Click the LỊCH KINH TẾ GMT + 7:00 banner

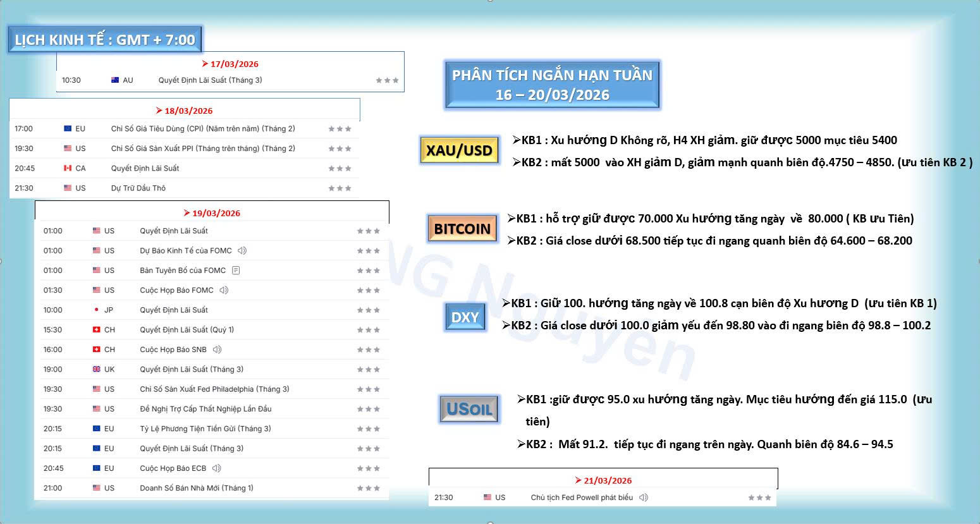(105, 40)
